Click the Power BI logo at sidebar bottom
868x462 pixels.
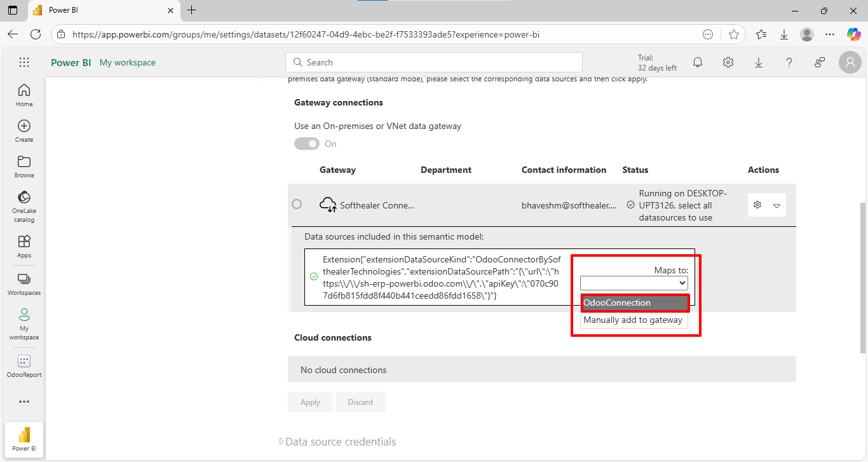click(x=24, y=438)
